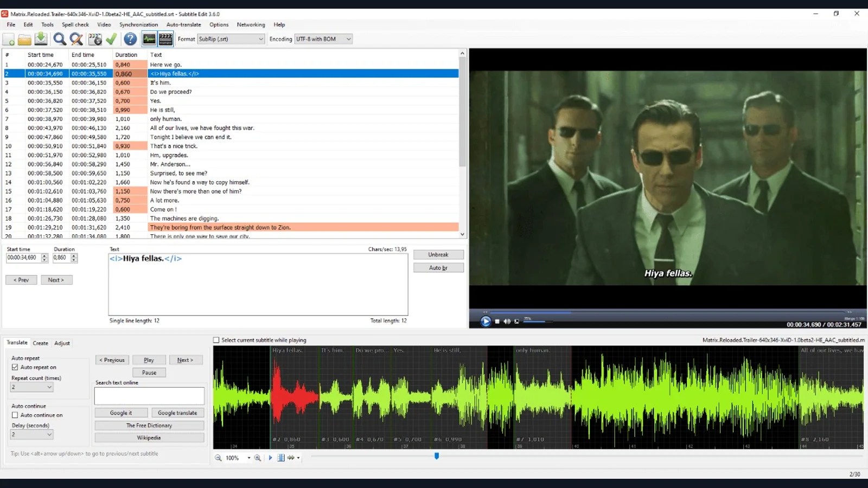Zoom in the waveform
Screen dimensions: 868x488
[x=258, y=458]
